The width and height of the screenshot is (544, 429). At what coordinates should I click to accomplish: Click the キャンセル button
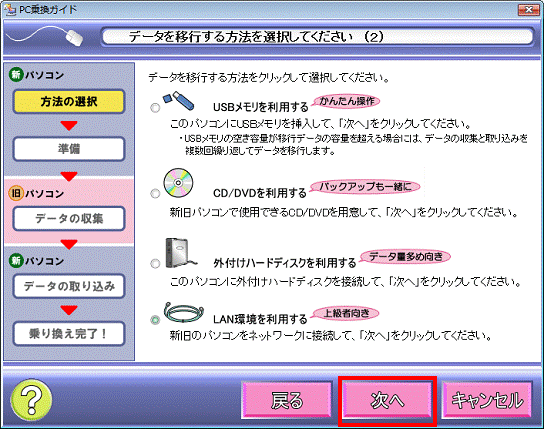(x=487, y=401)
